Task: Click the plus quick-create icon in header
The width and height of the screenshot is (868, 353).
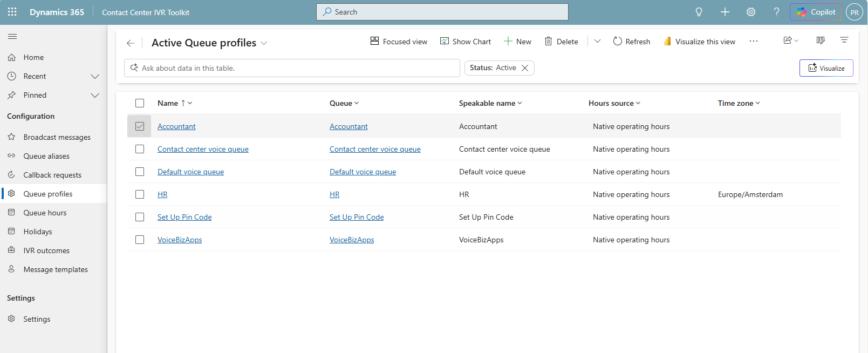Action: click(725, 12)
